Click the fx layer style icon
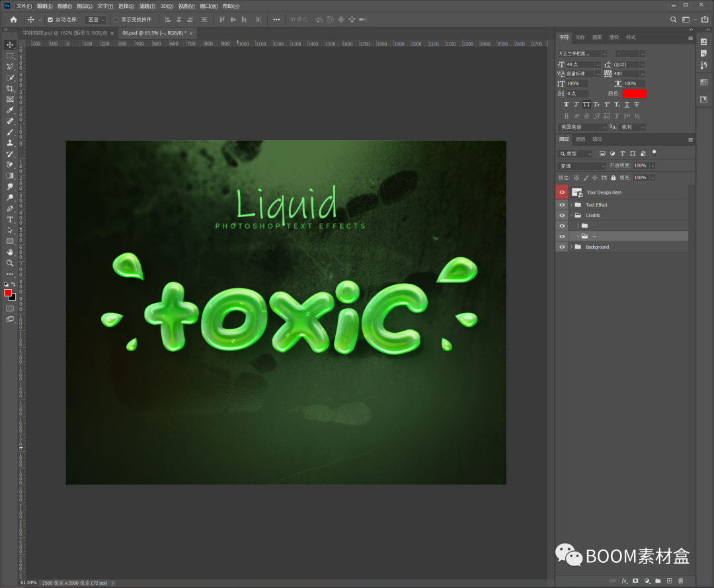Viewport: 714px width, 588px height. [623, 581]
